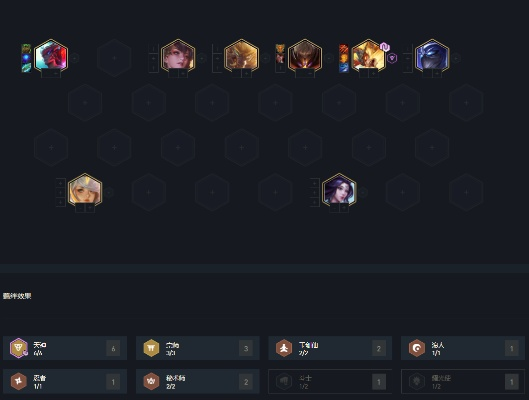This screenshot has height=400, width=529.
Task: Select the blue armored champion at the far right
Action: point(432,56)
